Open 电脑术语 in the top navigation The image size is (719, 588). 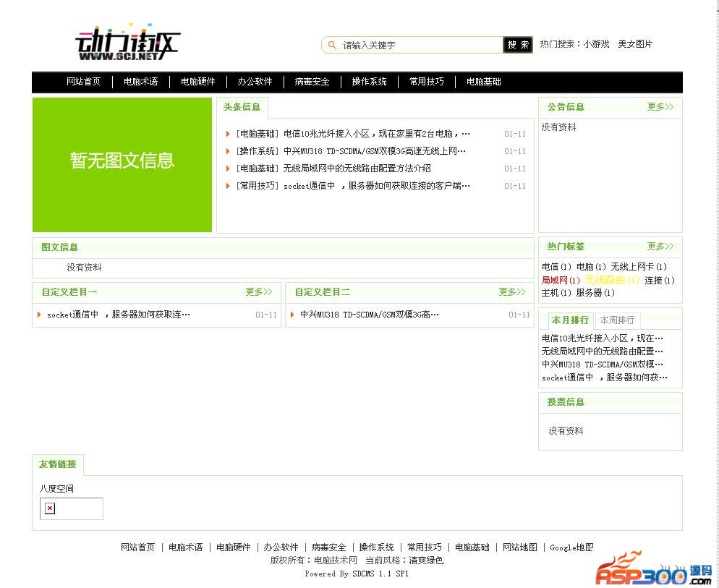point(141,82)
